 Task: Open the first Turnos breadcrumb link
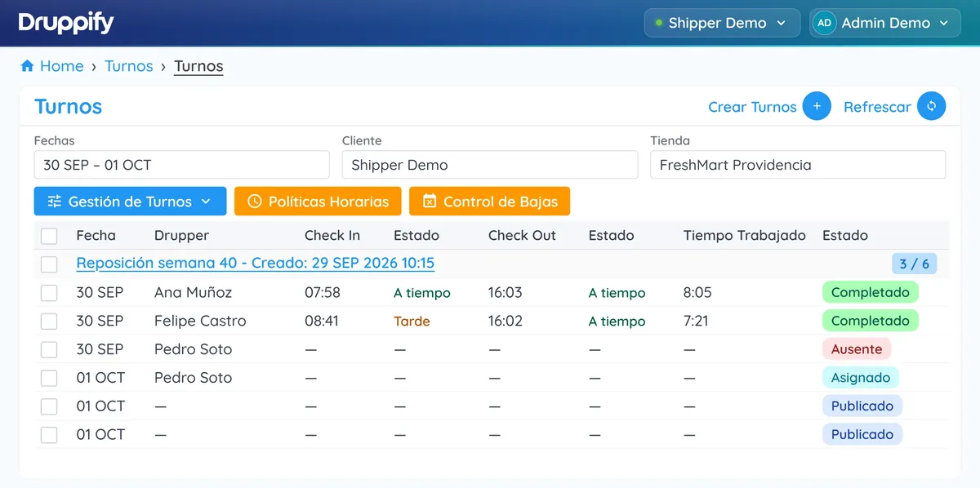129,66
